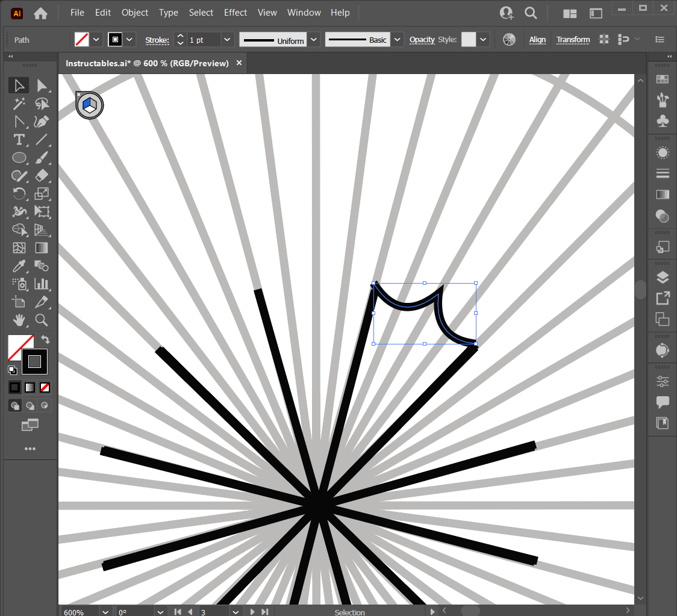This screenshot has width=677, height=616.
Task: Set paint mode to None
Action: coord(45,388)
